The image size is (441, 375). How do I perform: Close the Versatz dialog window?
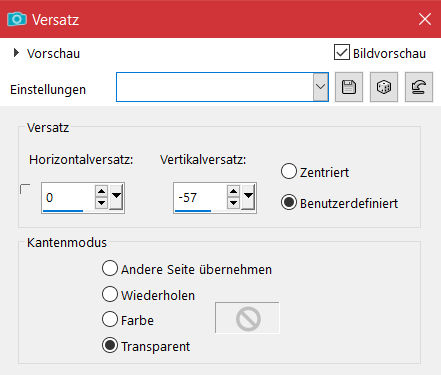[x=425, y=19]
